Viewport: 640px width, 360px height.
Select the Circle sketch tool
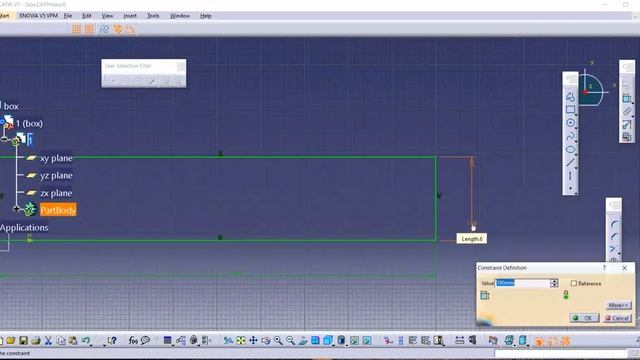pos(570,123)
